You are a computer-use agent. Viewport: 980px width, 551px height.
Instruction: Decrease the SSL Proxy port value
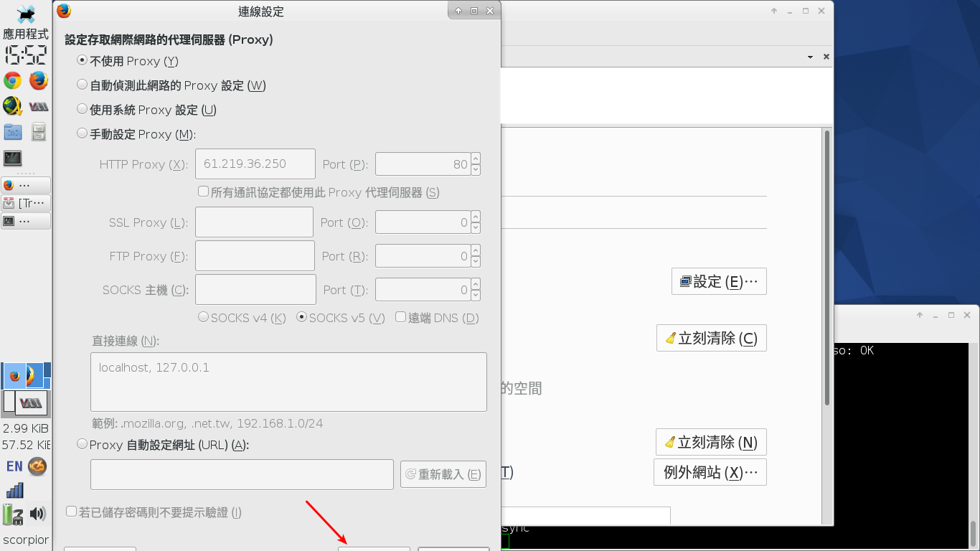[476, 227]
